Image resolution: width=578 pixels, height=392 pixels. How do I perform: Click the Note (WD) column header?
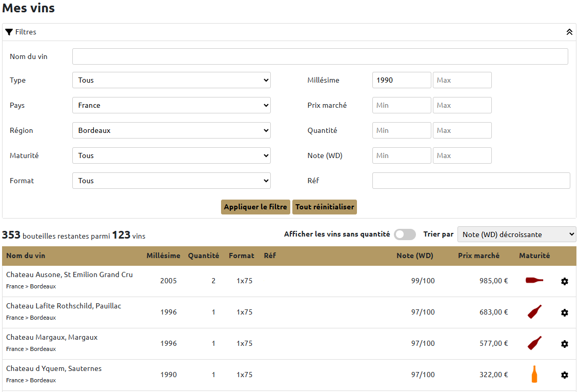tap(415, 256)
